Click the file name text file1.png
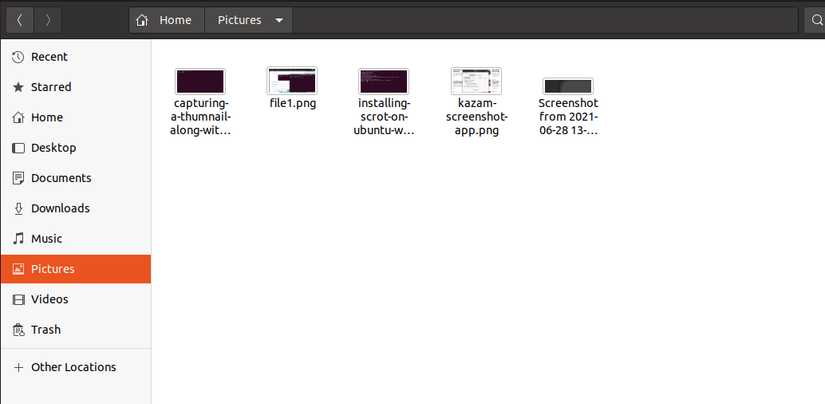Screen dimensions: 825x404 (293, 103)
